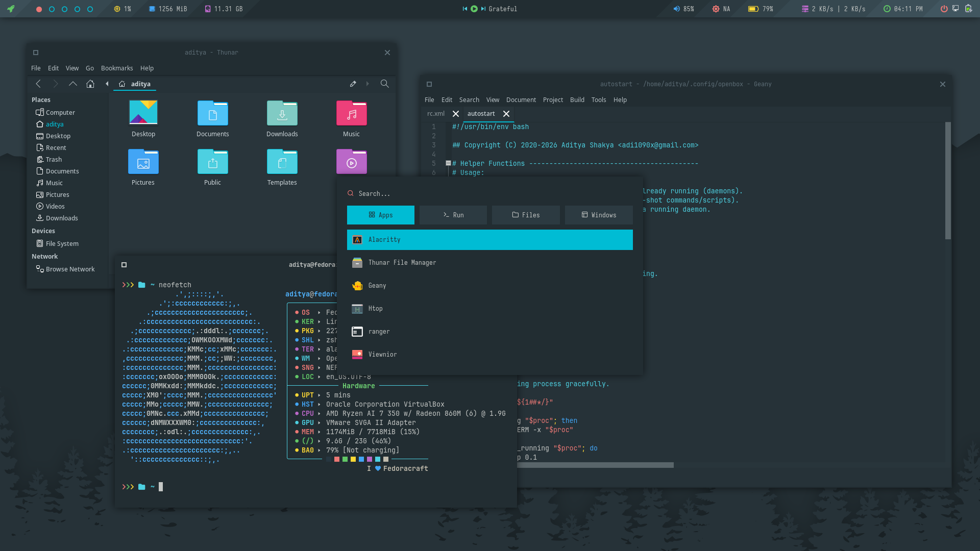980x551 pixels.
Task: Click the network icon beside 2 KB/s
Action: pos(805,9)
